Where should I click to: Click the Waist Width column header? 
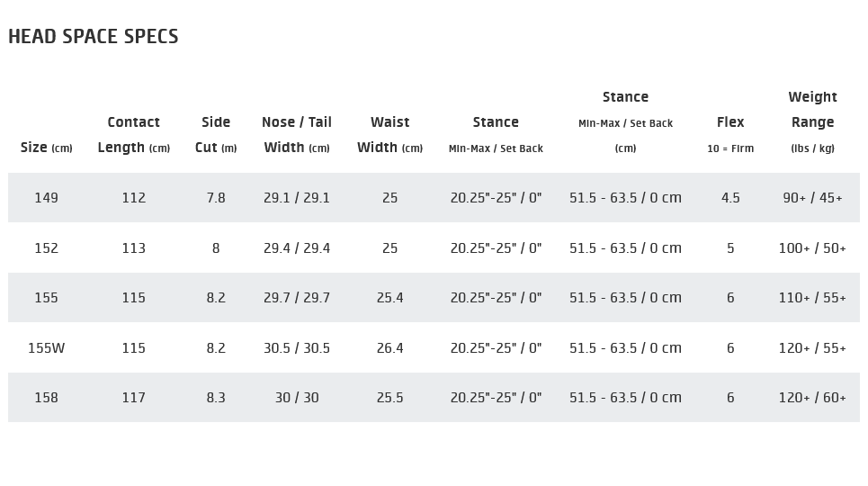[389, 135]
